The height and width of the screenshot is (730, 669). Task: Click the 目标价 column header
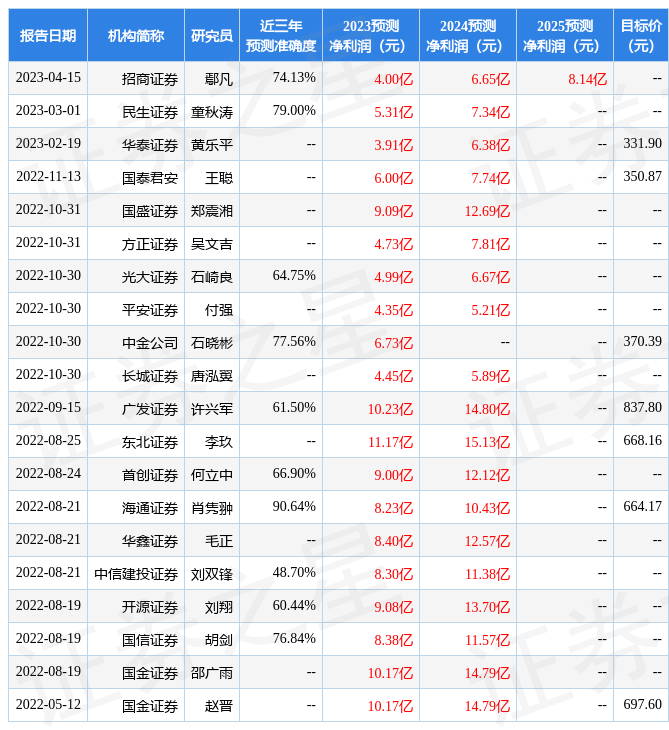pos(641,35)
